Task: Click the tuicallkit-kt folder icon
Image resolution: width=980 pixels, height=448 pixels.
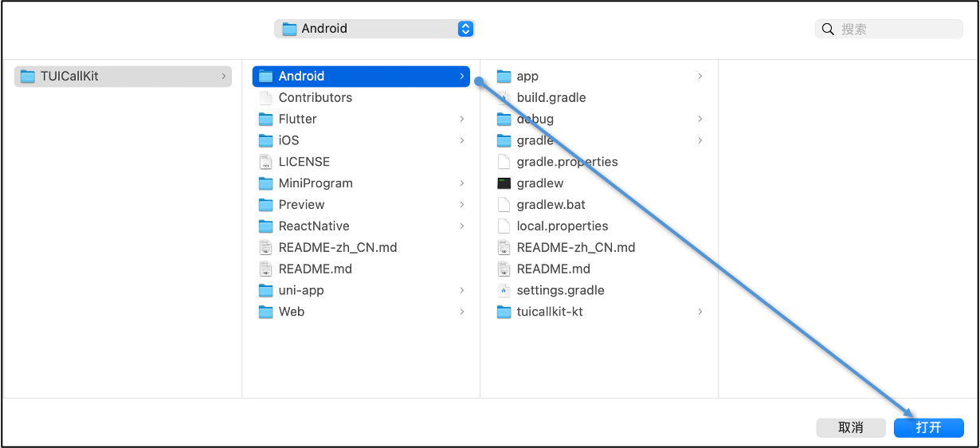Action: click(504, 312)
